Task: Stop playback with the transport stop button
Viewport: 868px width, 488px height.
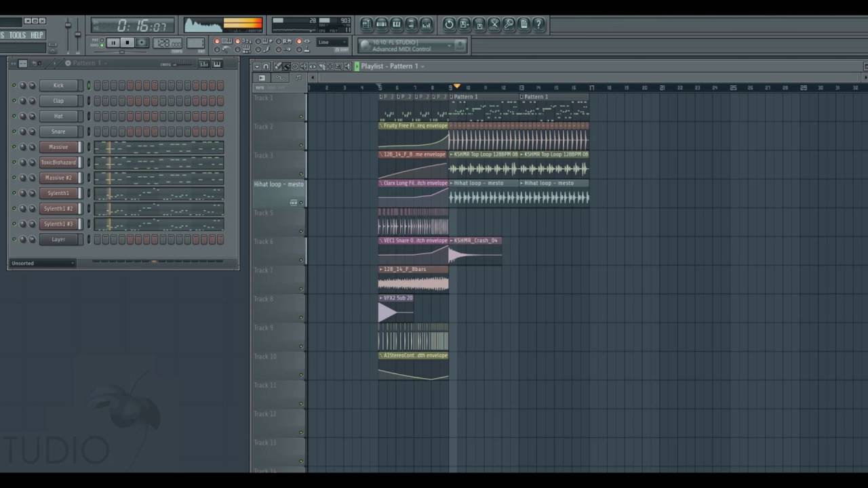Action: [x=127, y=43]
